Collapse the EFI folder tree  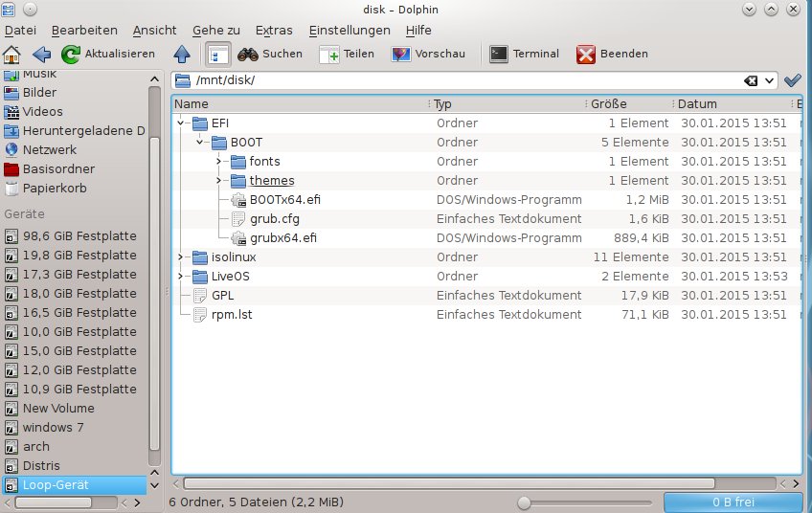(181, 123)
